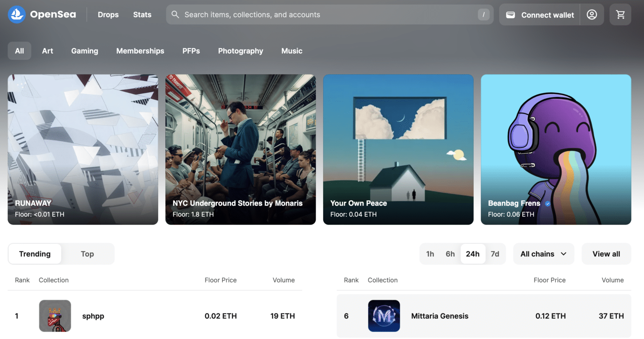Click the slash shortcut badge in search

[483, 14]
